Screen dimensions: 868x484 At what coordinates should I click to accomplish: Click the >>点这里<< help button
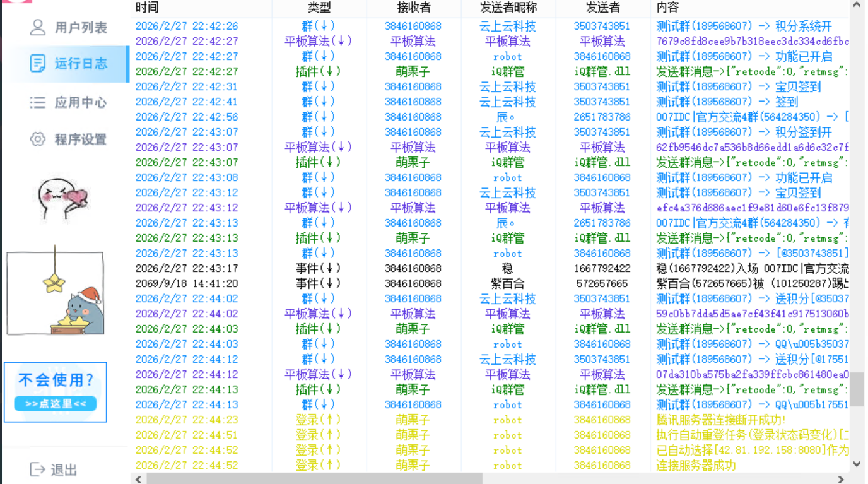pos(56,404)
